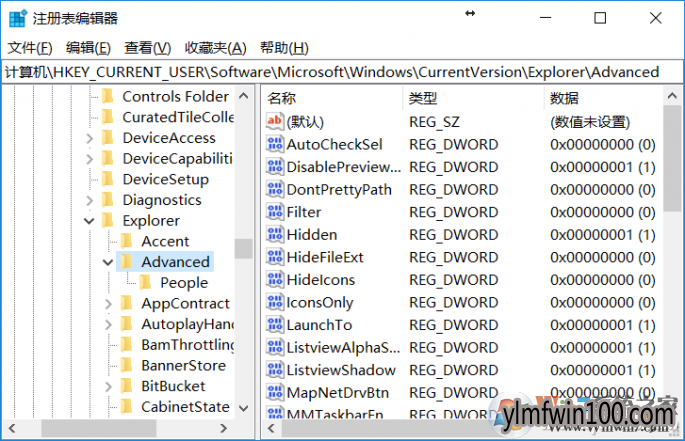Expand the DeviceAccess tree node

pyautogui.click(x=90, y=138)
